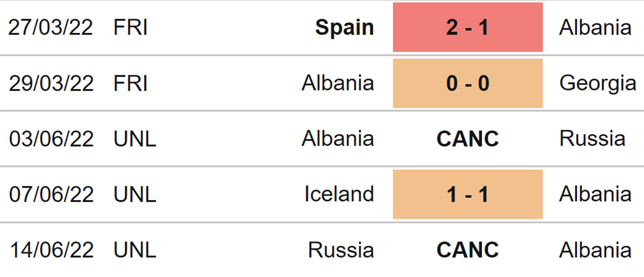Click the FRI label of Spain match
644x277 pixels.
click(x=130, y=27)
